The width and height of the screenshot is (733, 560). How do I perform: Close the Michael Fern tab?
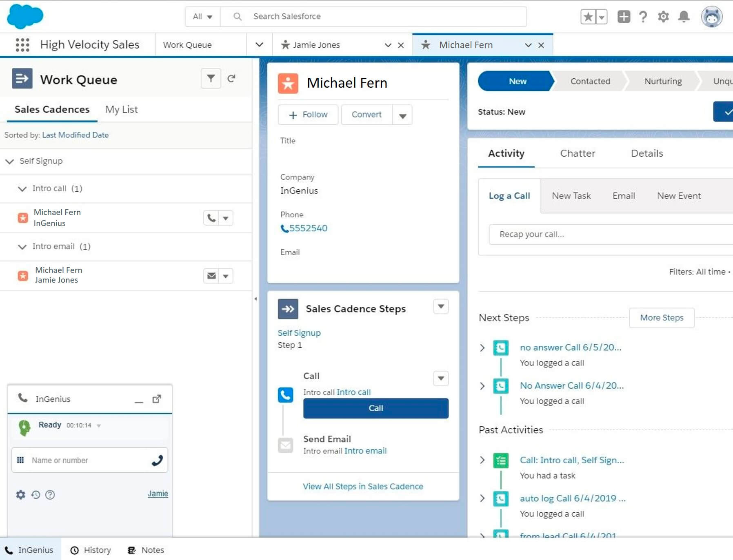pos(541,45)
